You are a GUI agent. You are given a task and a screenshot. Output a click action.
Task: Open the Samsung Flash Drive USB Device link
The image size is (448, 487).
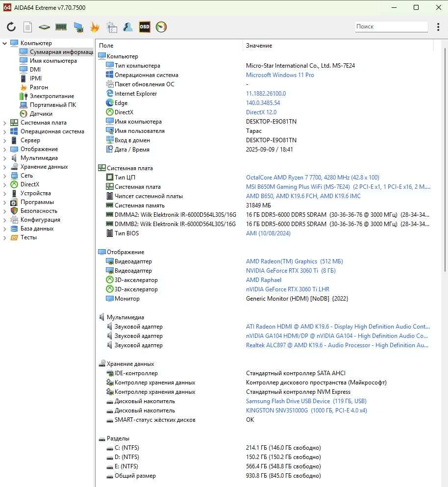pyautogui.click(x=306, y=401)
